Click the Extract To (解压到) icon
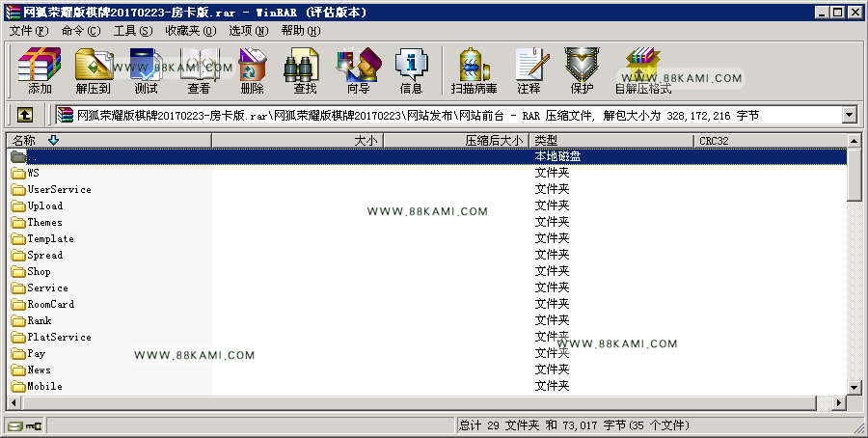Screen dimensions: 868x438 (93, 70)
